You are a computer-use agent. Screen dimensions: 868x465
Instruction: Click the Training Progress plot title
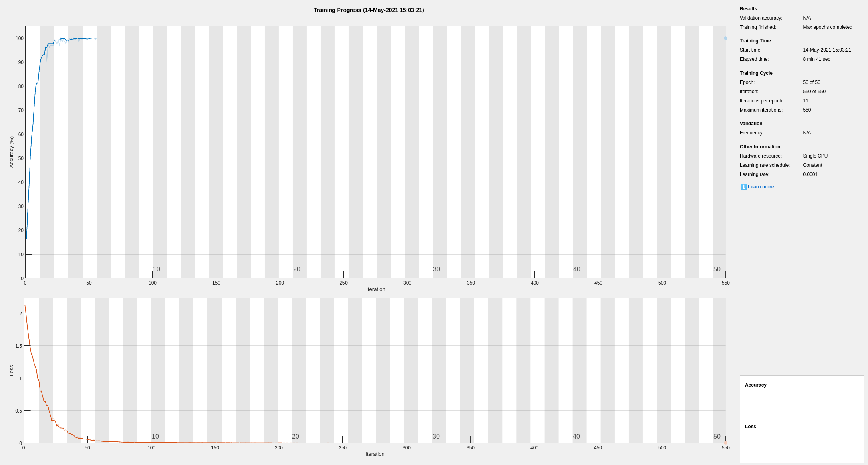(x=369, y=10)
